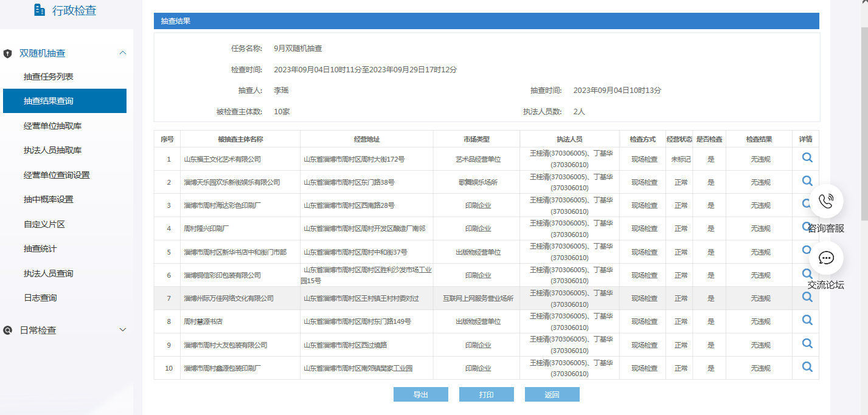
Task: Select 经营单位抽取库 menu item
Action: click(x=52, y=126)
